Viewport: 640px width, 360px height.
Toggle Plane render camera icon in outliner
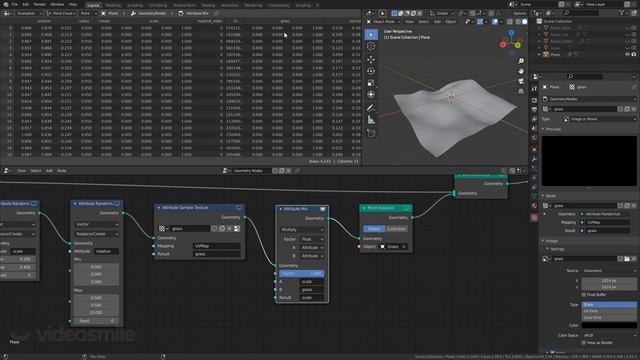tap(633, 54)
